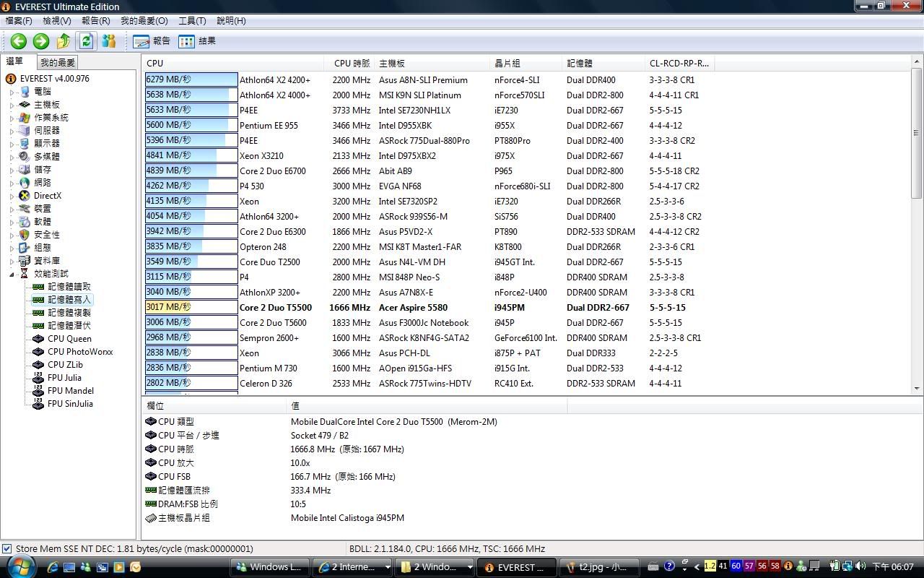Switch to the 我的最愛 favorites tab
924x578 pixels.
point(58,63)
